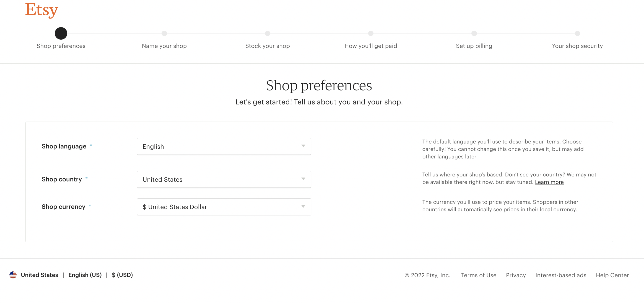This screenshot has width=644, height=303.
Task: Open the Shop language dropdown
Action: (224, 147)
